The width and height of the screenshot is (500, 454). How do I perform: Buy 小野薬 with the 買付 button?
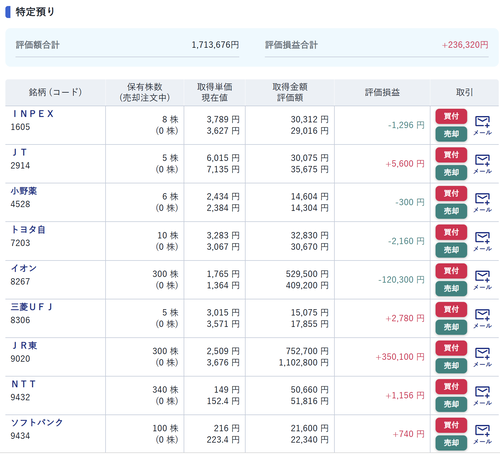pos(451,194)
